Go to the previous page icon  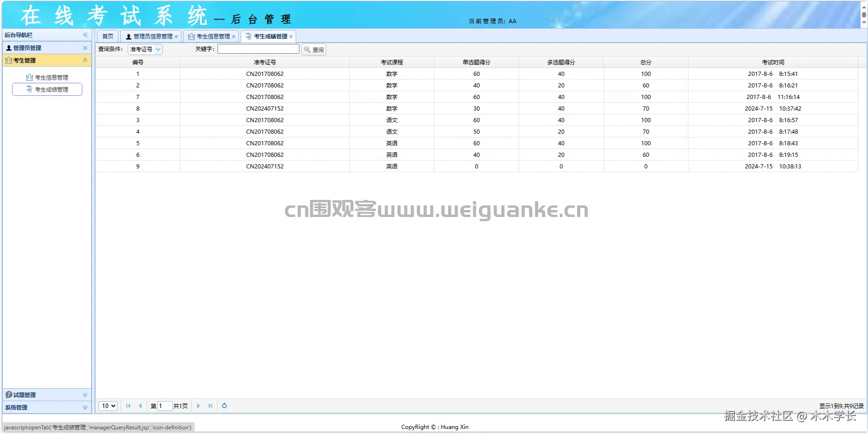point(140,406)
